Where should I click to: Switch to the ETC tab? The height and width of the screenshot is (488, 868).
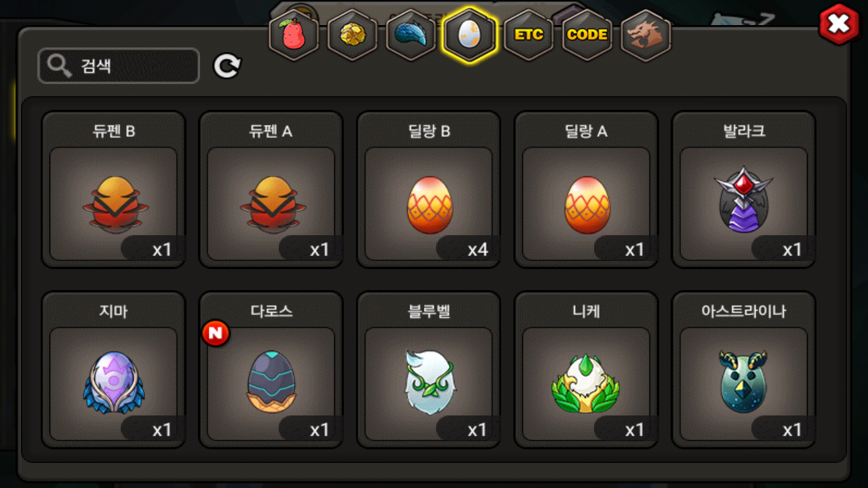click(528, 35)
